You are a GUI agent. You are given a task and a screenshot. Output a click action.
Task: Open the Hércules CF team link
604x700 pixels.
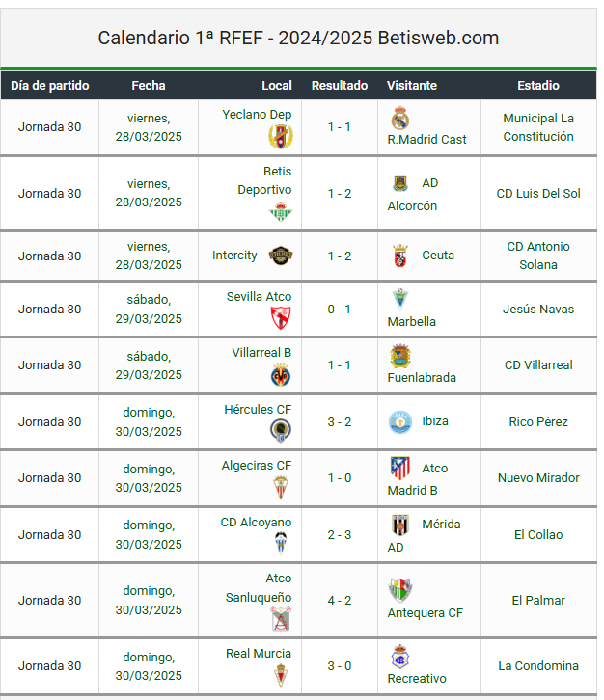tap(258, 410)
